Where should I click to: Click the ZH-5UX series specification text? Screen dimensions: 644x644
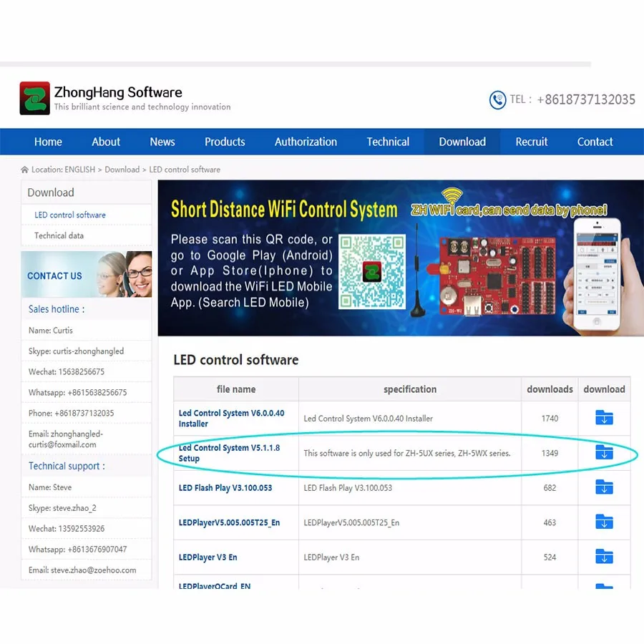pos(407,454)
